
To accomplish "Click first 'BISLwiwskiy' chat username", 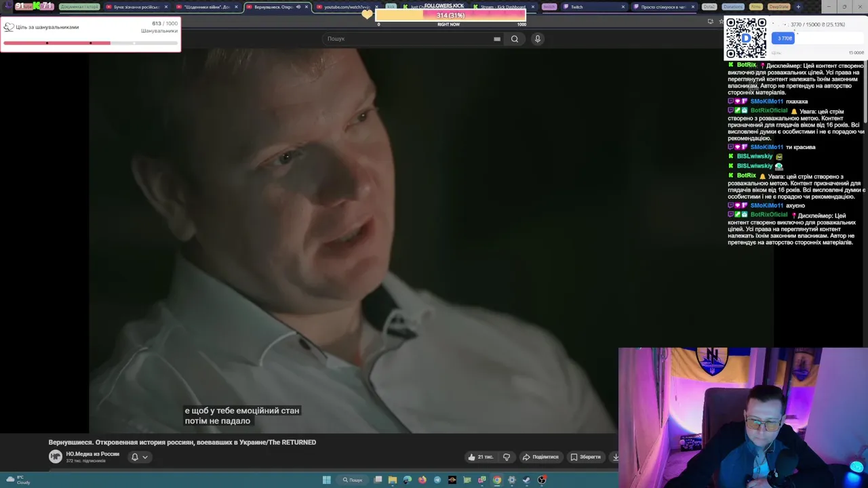I will click(x=755, y=157).
